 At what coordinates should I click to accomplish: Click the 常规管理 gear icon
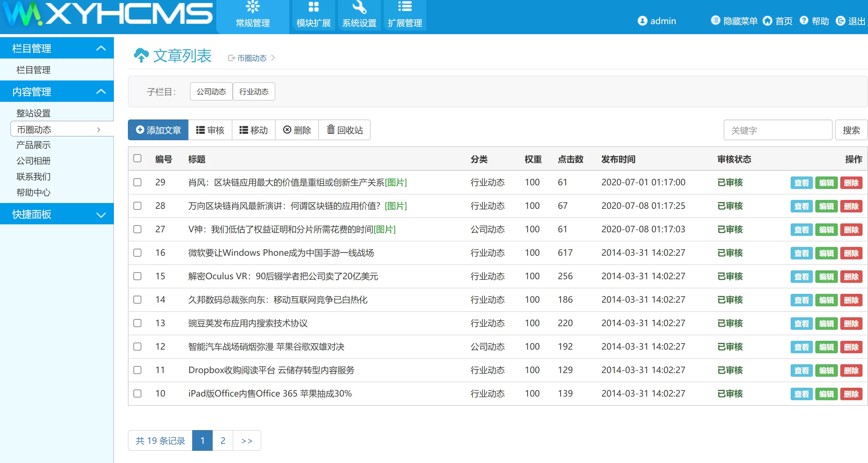tap(252, 6)
